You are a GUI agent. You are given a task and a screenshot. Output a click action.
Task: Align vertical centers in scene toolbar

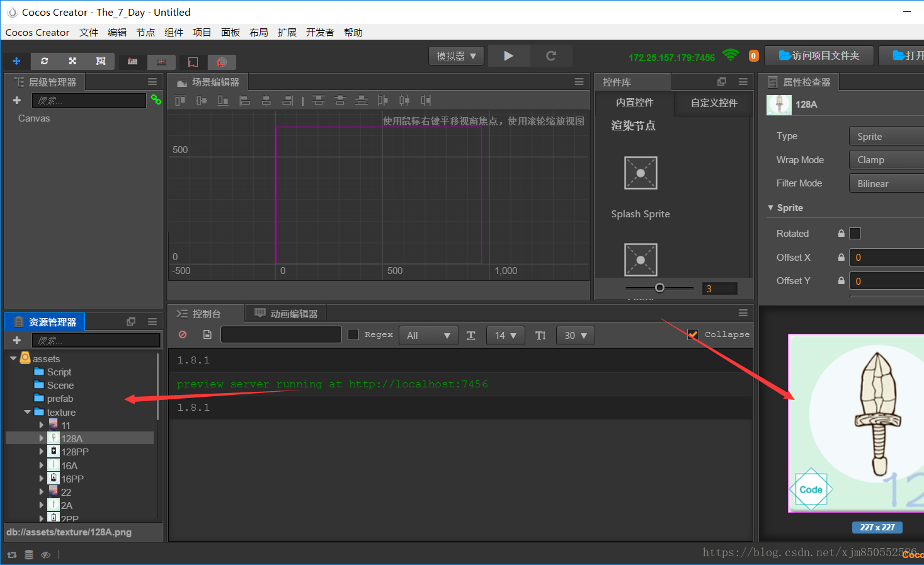[x=202, y=100]
